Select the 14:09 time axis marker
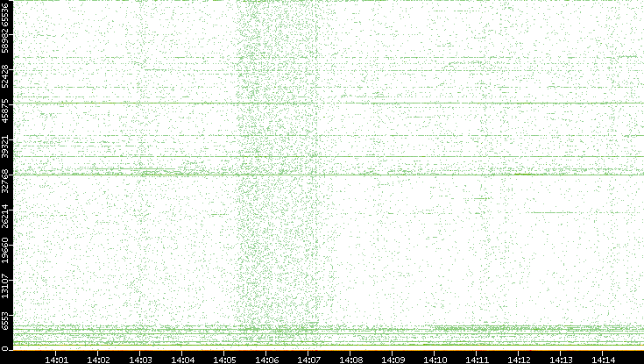 [x=393, y=358]
